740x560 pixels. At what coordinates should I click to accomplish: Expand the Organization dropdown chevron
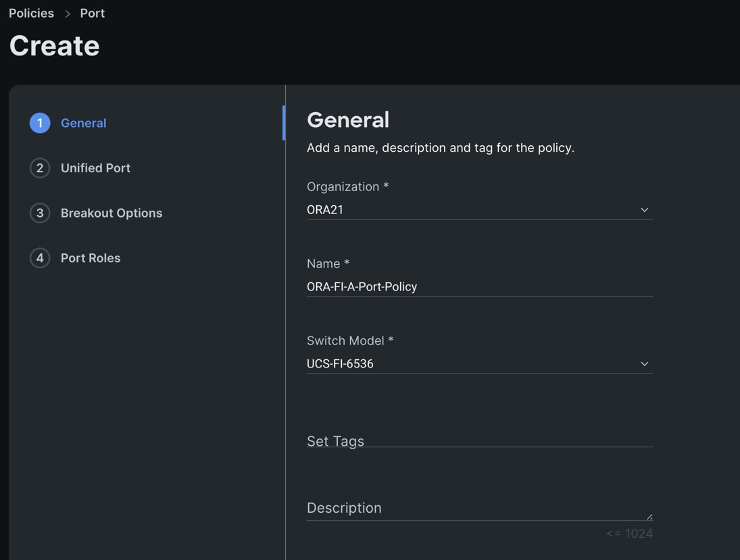644,210
